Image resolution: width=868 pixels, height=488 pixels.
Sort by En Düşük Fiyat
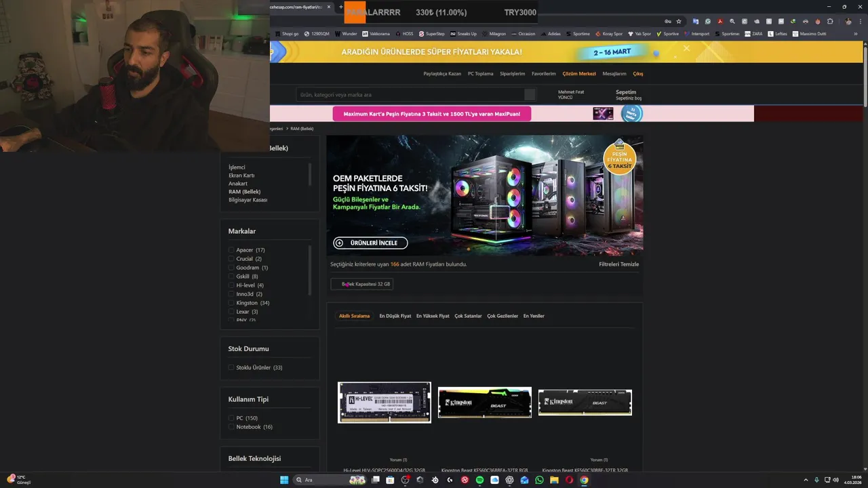[x=395, y=316]
